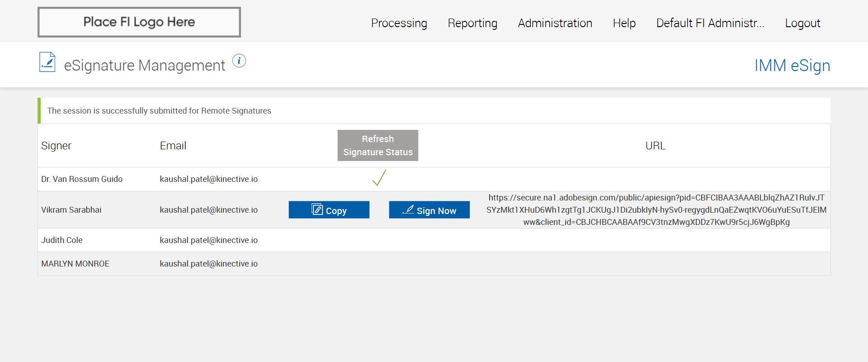868x362 pixels.
Task: Click the copy icon in Copy button
Action: 317,210
